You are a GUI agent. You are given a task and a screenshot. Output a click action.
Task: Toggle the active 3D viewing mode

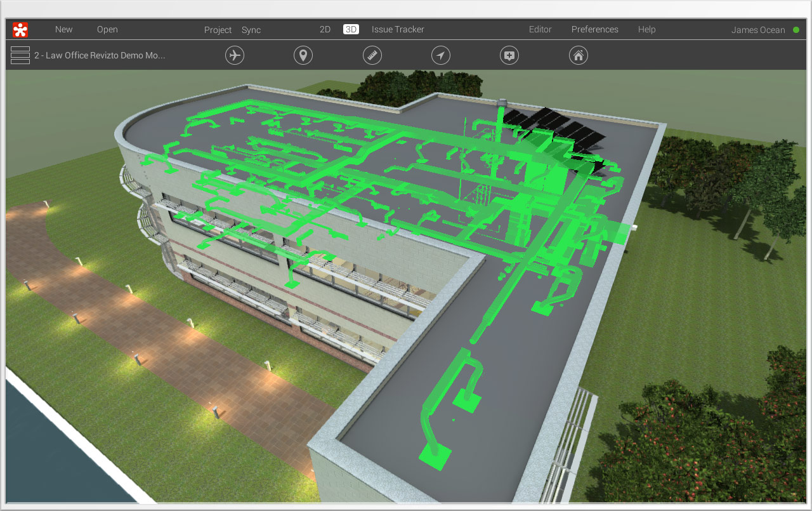pos(351,29)
